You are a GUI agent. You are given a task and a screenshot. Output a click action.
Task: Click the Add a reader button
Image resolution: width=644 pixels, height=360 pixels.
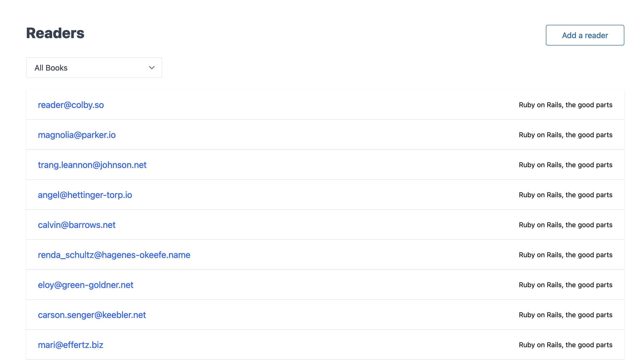coord(584,35)
